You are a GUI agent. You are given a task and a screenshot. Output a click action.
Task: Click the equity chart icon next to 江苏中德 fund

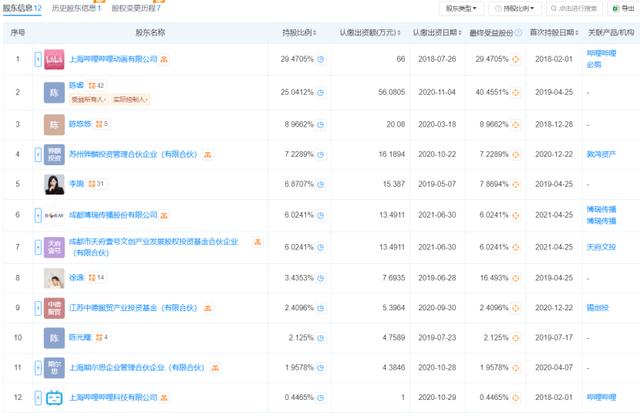pos(208,308)
